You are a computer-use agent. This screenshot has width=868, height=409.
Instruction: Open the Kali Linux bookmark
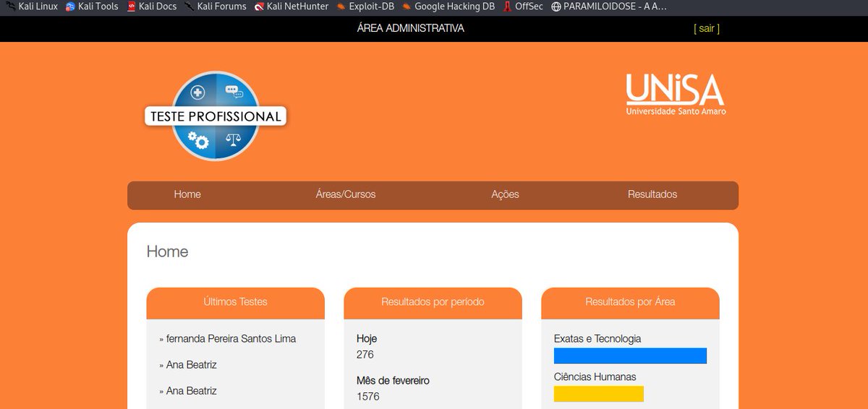[31, 7]
